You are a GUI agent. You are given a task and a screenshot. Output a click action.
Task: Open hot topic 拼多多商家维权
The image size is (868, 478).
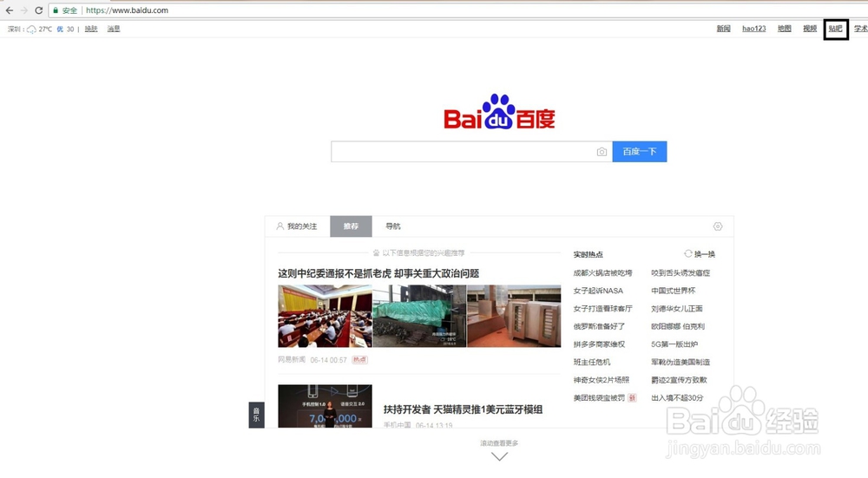pos(599,344)
